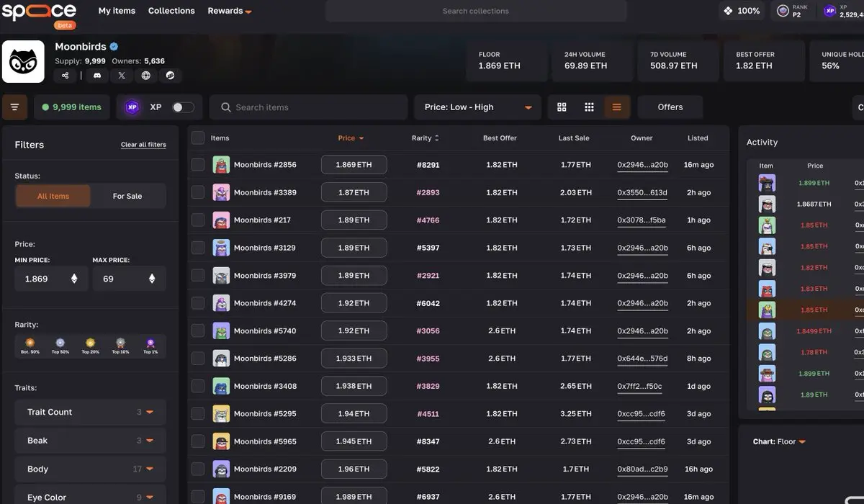
Task: Tick the select-all checkbox in Items header
Action: click(x=198, y=138)
